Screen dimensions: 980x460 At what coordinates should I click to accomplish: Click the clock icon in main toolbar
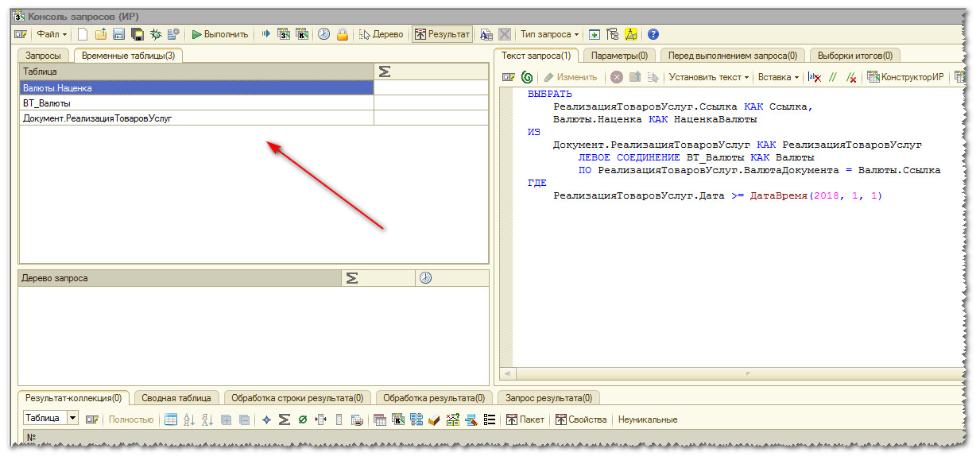pyautogui.click(x=324, y=34)
